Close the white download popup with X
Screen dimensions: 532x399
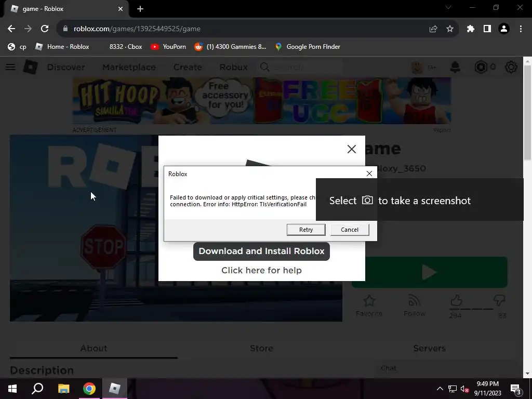click(352, 149)
